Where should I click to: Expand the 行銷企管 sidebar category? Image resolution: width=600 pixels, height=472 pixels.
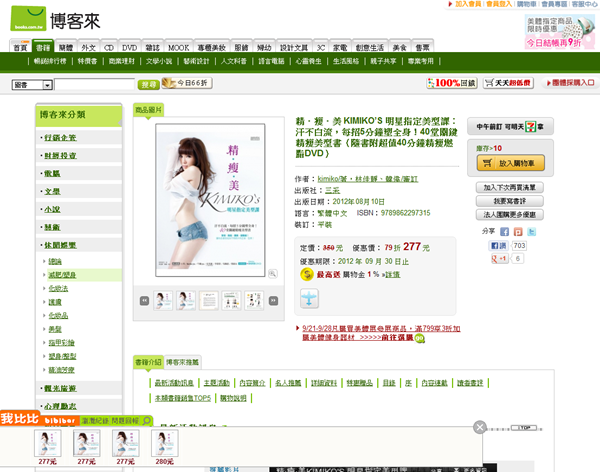[59, 137]
